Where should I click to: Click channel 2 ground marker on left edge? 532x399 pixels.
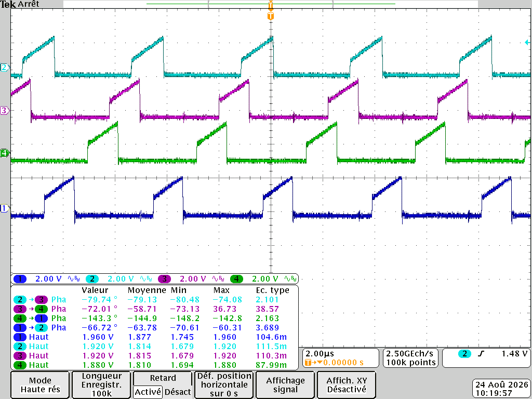pos(4,67)
